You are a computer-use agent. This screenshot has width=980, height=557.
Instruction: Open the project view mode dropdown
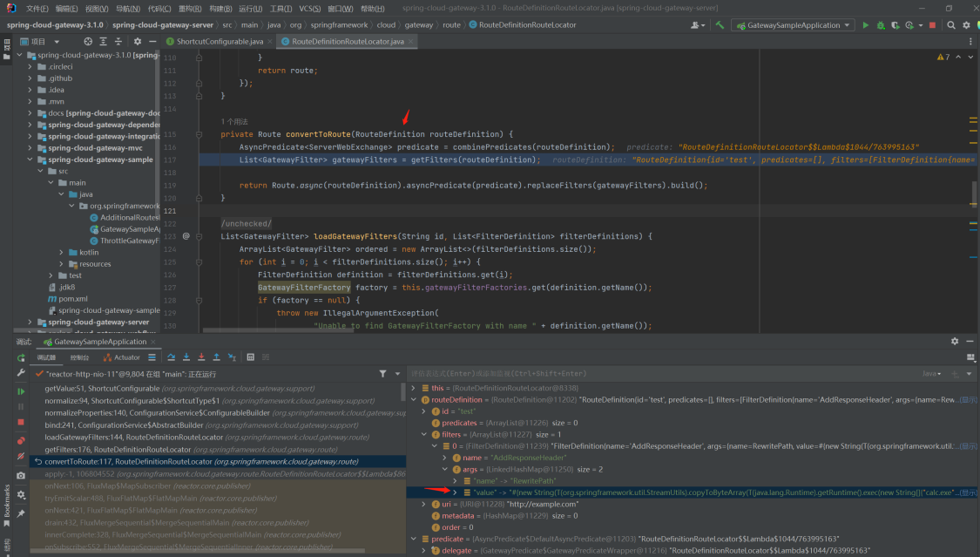tap(57, 41)
